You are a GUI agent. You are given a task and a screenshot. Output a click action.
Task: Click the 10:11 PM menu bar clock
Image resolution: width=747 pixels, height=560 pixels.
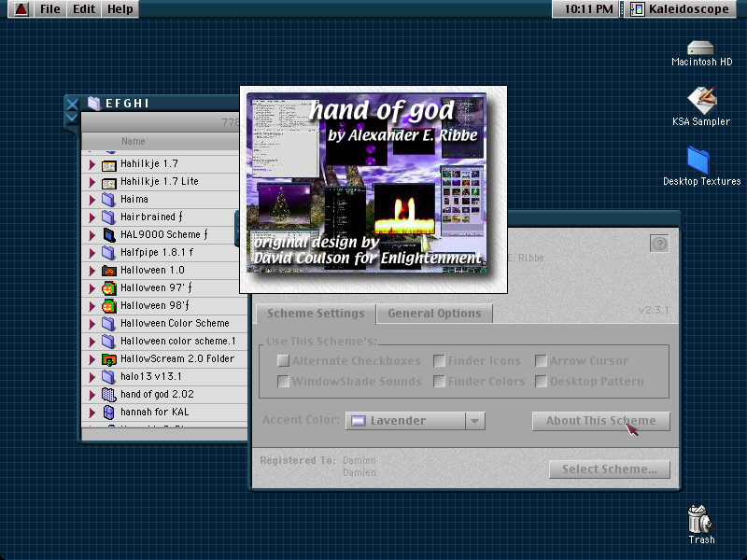(588, 8)
